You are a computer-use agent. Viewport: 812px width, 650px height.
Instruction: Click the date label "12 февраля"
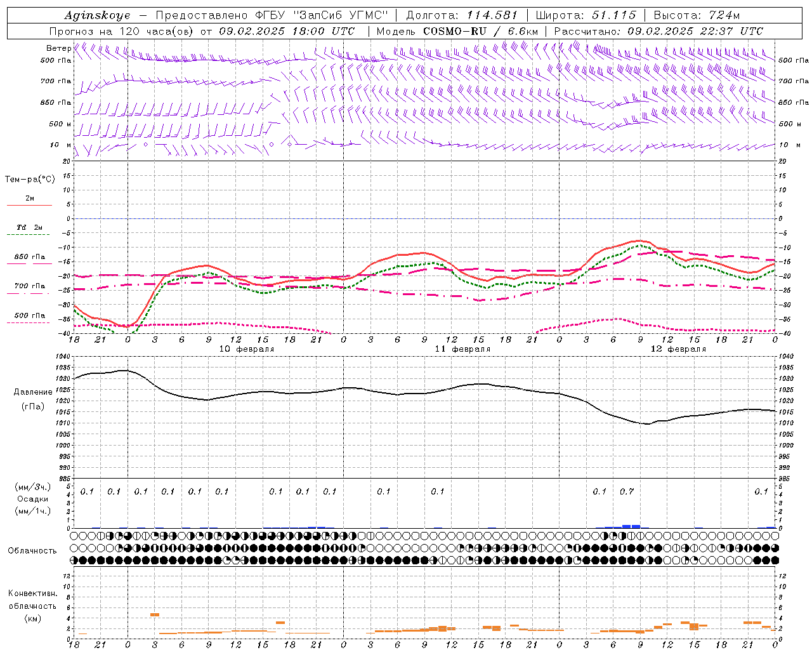[678, 349]
